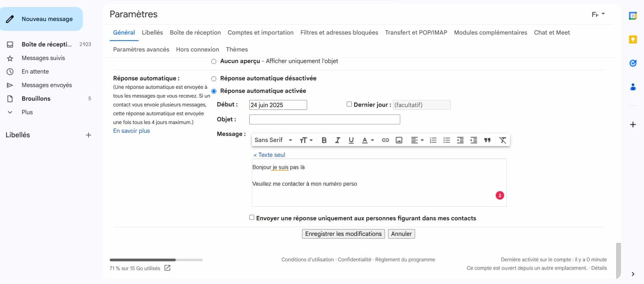Collapse side panel with chevron arrow
The height and width of the screenshot is (284, 644).
click(x=633, y=274)
